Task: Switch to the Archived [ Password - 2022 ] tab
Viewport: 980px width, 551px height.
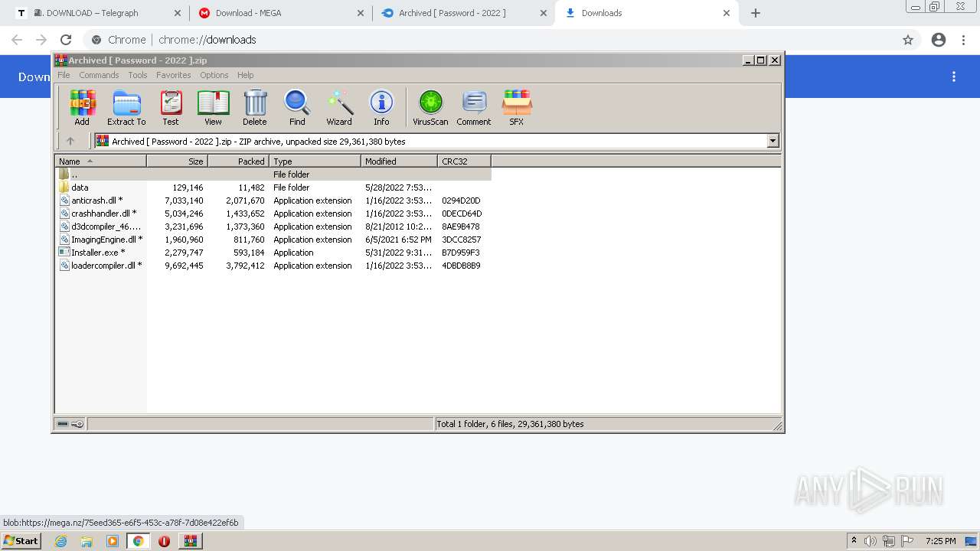Action: 464,13
